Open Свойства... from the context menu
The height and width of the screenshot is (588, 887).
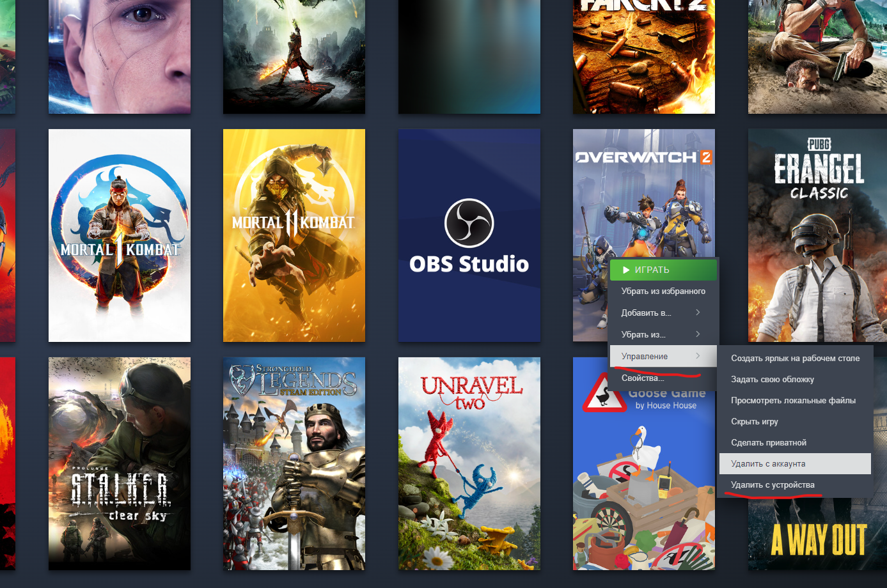coord(663,378)
